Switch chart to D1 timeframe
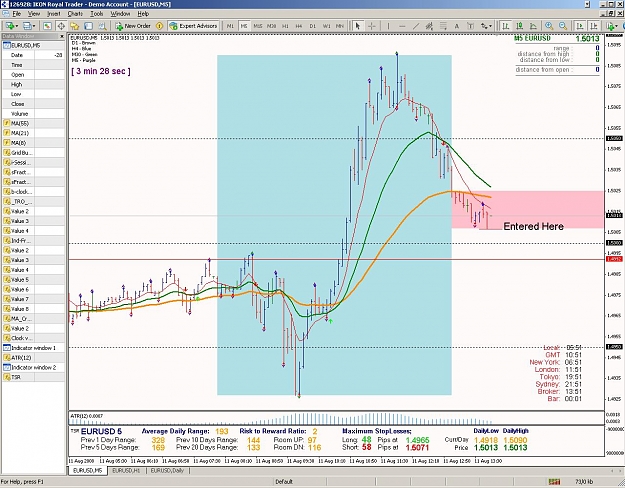Image resolution: width=625 pixels, height=488 pixels. click(313, 26)
